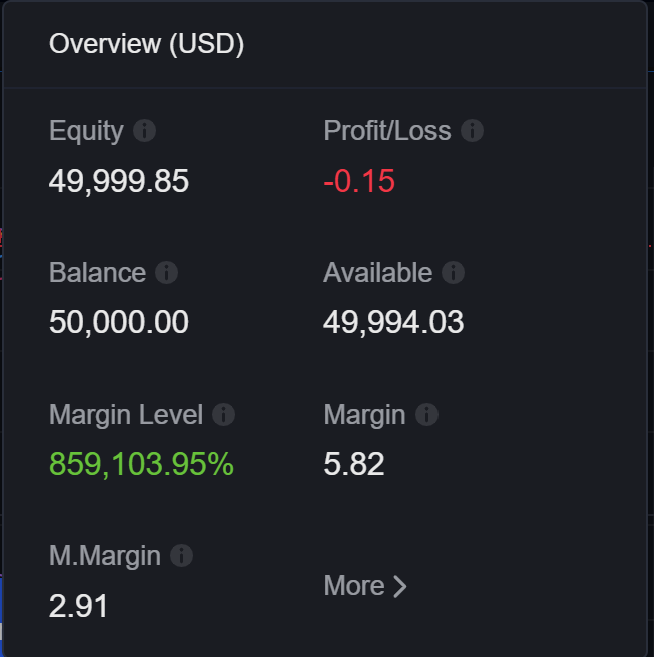Select the Equity value 49,999.85

(x=119, y=181)
